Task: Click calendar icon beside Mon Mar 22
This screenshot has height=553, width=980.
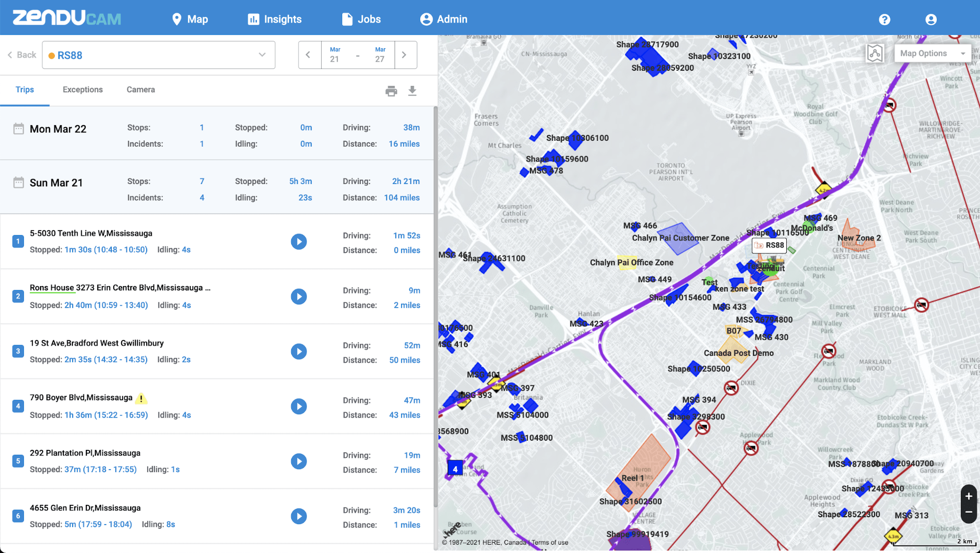Action: (19, 129)
